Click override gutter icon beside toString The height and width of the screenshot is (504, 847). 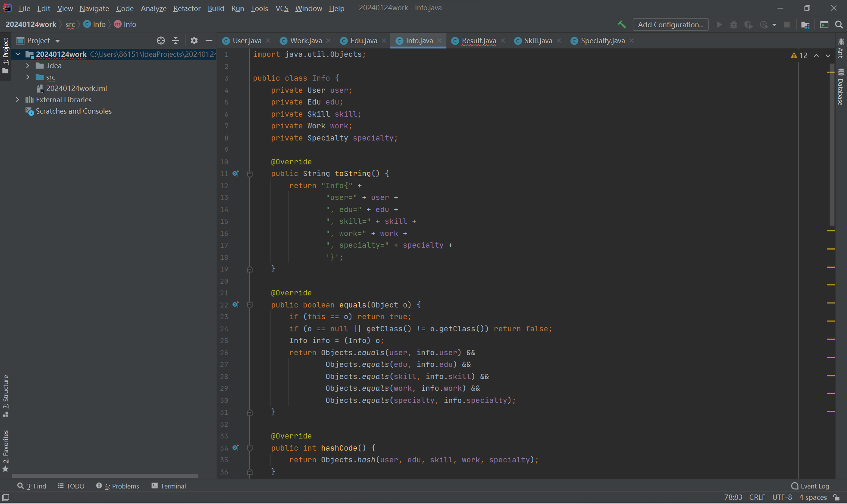236,173
